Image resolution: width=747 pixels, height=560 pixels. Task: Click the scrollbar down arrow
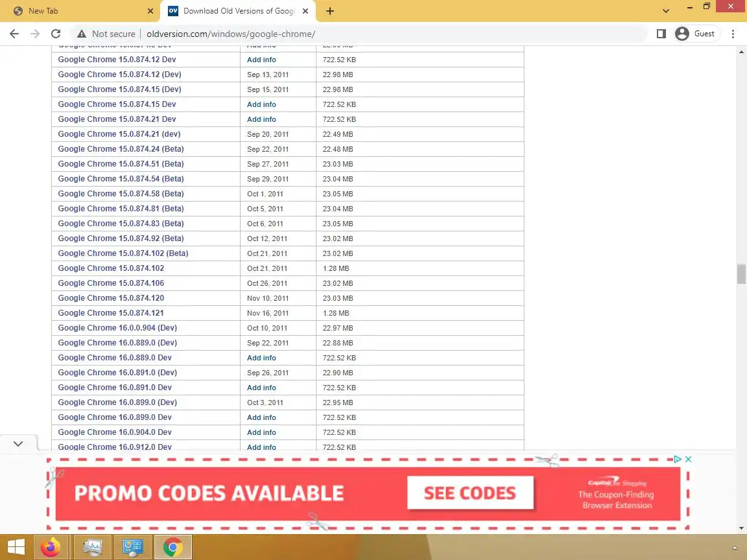point(741,528)
